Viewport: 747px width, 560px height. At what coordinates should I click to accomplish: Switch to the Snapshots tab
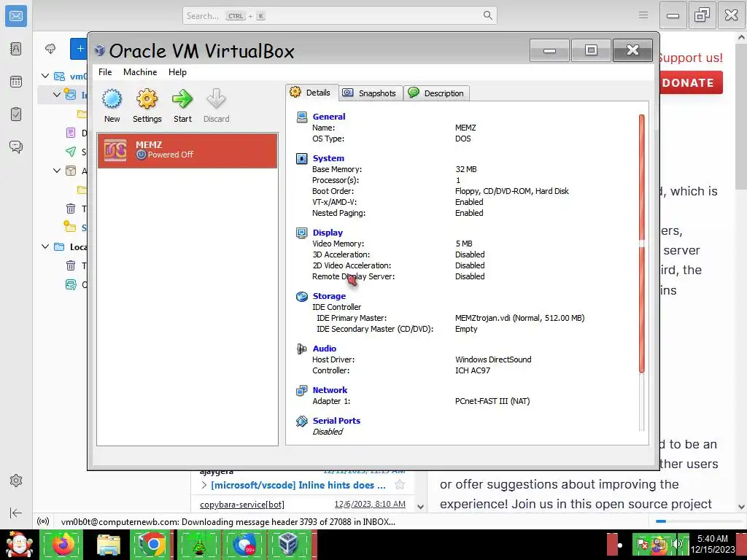371,93
